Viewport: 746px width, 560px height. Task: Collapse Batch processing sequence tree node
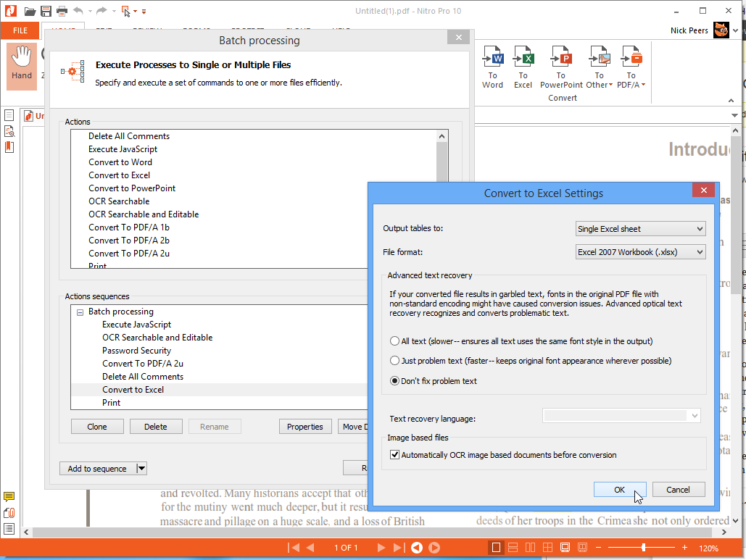pos(80,312)
